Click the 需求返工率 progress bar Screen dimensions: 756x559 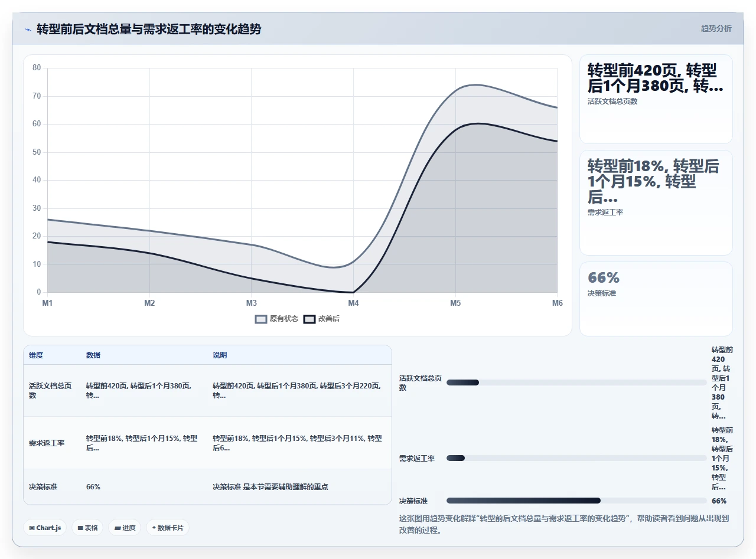coord(576,458)
